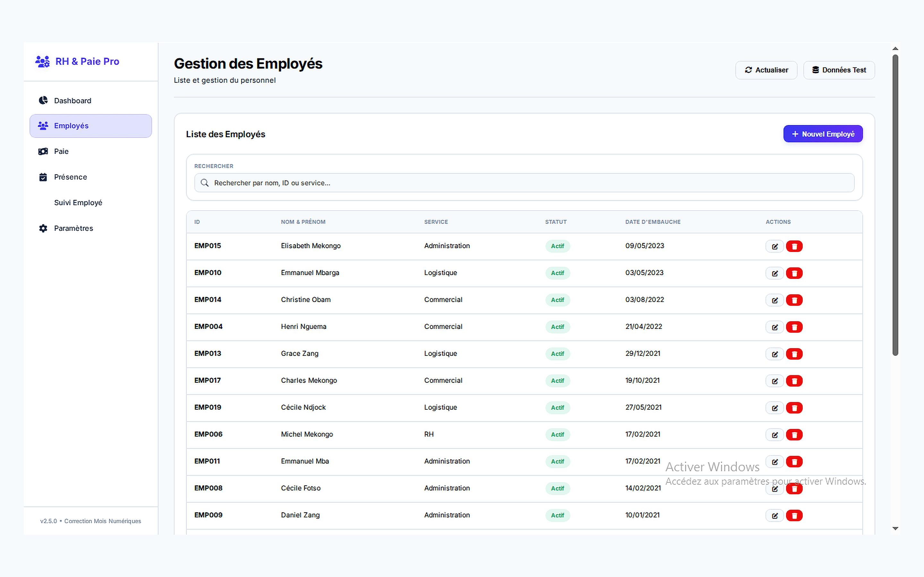Delete Daniel Zang using the trash icon
This screenshot has width=924, height=577.
pyautogui.click(x=795, y=515)
